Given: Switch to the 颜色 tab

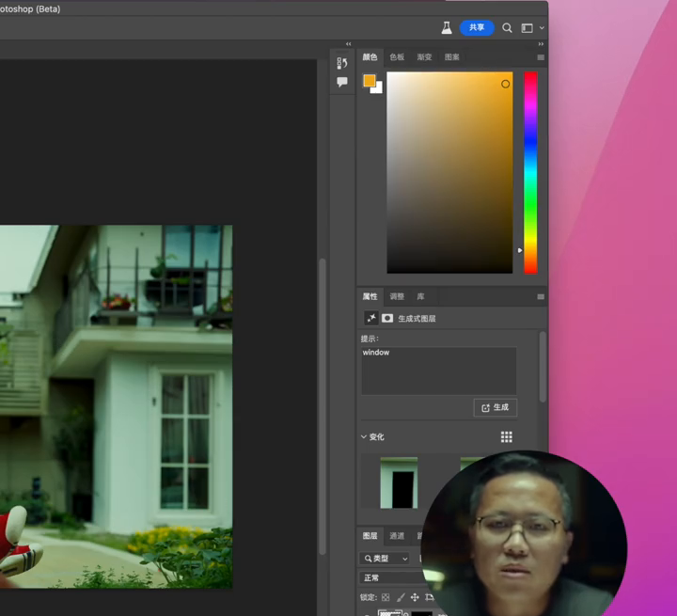Looking at the screenshot, I should tap(370, 57).
